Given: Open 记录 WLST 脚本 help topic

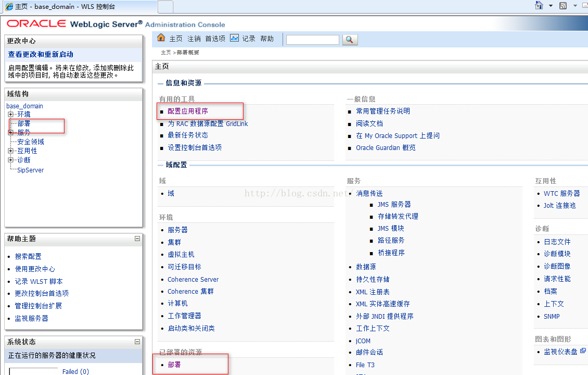Looking at the screenshot, I should [x=39, y=281].
